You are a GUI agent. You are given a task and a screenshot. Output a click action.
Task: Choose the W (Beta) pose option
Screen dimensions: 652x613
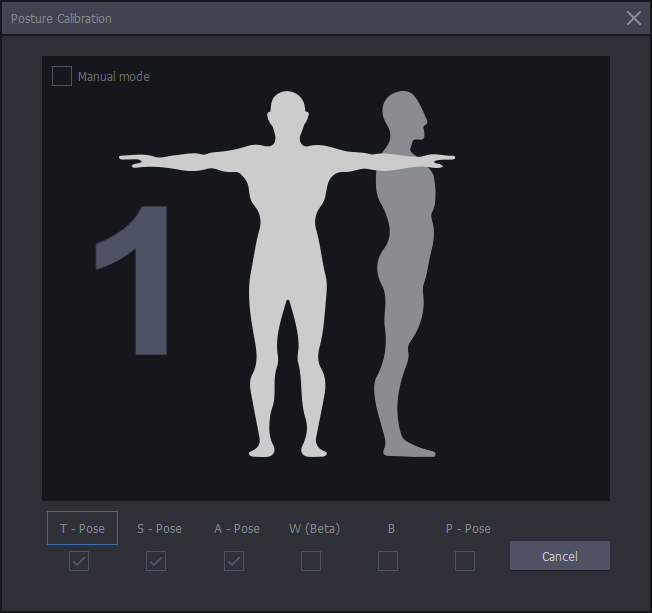[x=314, y=528]
